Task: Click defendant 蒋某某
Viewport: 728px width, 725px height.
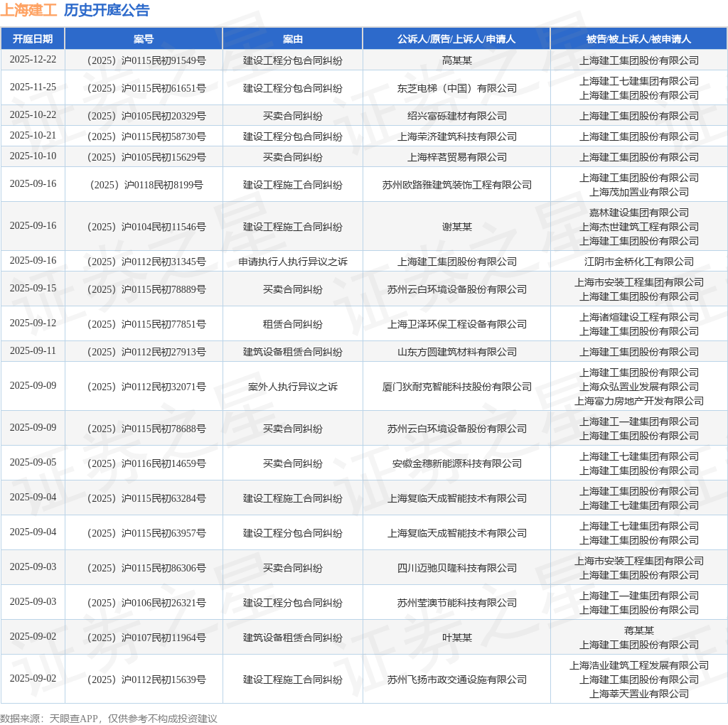Action: 639,630
